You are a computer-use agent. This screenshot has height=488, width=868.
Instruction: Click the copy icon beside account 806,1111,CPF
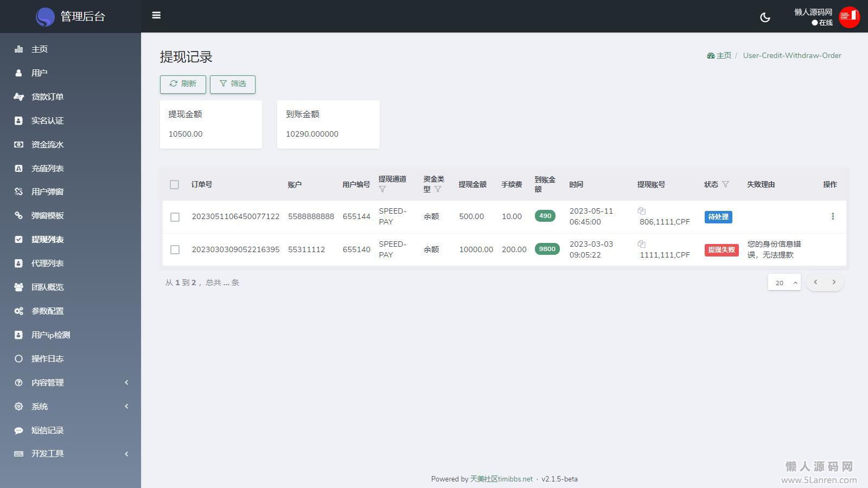pyautogui.click(x=642, y=211)
